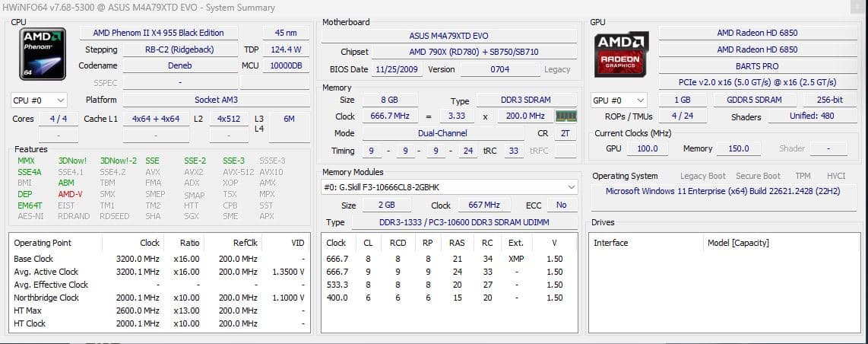Screen dimensions: 868x344
Task: Click the red AMD-V feature label
Action: (70, 194)
